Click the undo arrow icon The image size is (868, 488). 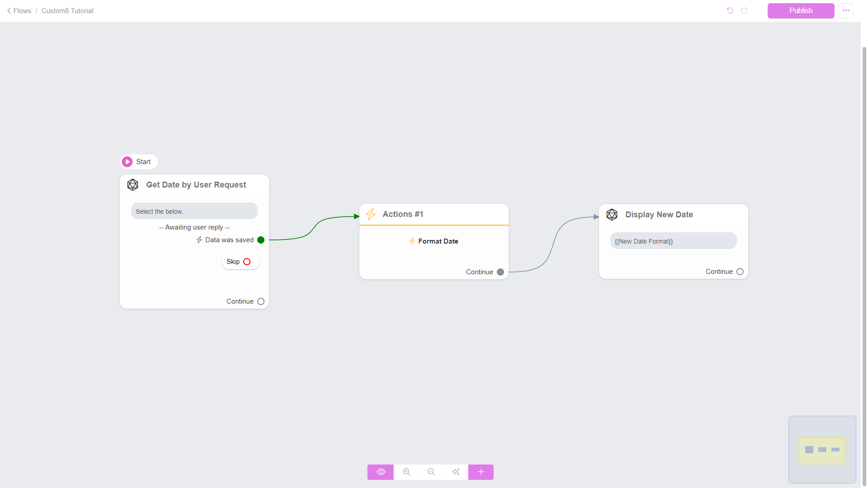point(730,10)
